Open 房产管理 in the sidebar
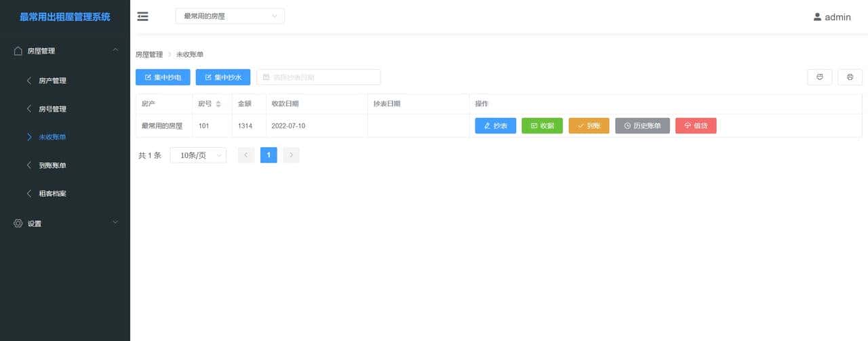Image resolution: width=868 pixels, height=341 pixels. (x=65, y=81)
